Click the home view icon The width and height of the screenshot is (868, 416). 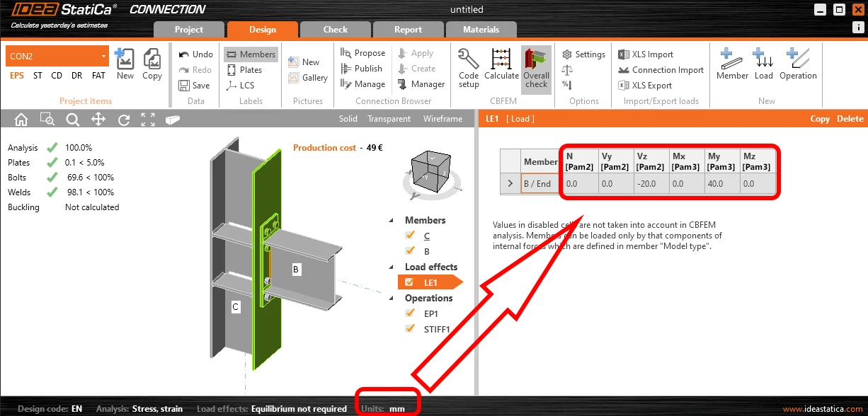click(x=21, y=120)
